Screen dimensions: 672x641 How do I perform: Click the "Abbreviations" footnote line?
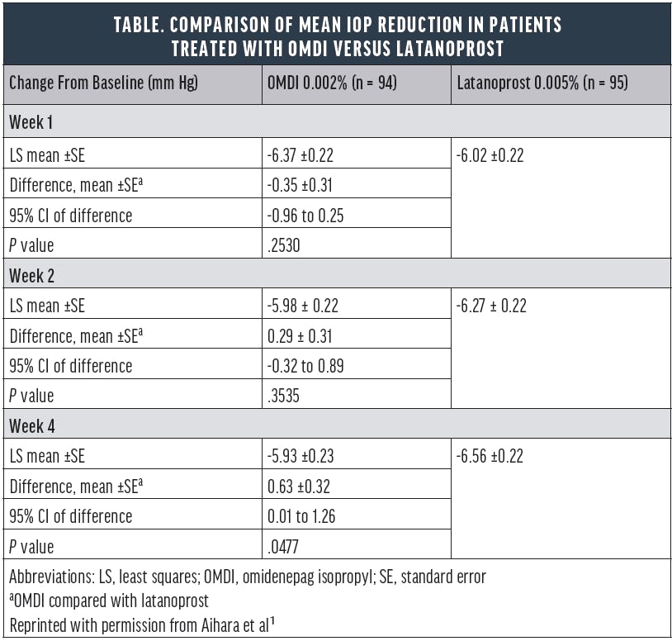point(247,577)
